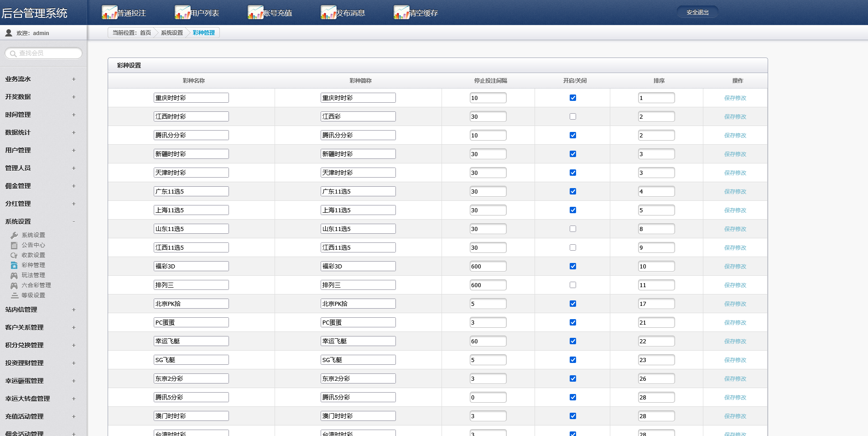
Task: Open 公告中心 in the sidebar
Action: tap(33, 245)
